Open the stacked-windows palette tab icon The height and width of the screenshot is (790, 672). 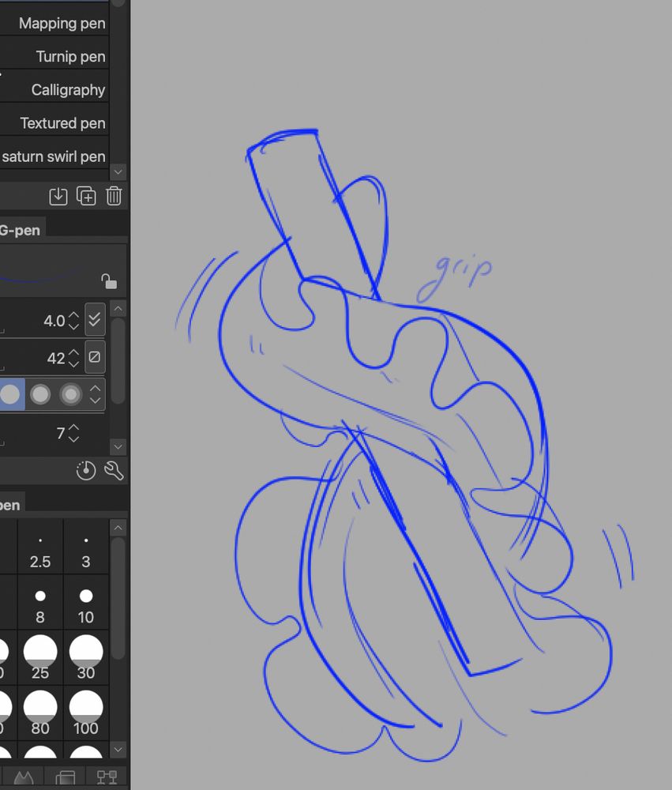click(65, 778)
